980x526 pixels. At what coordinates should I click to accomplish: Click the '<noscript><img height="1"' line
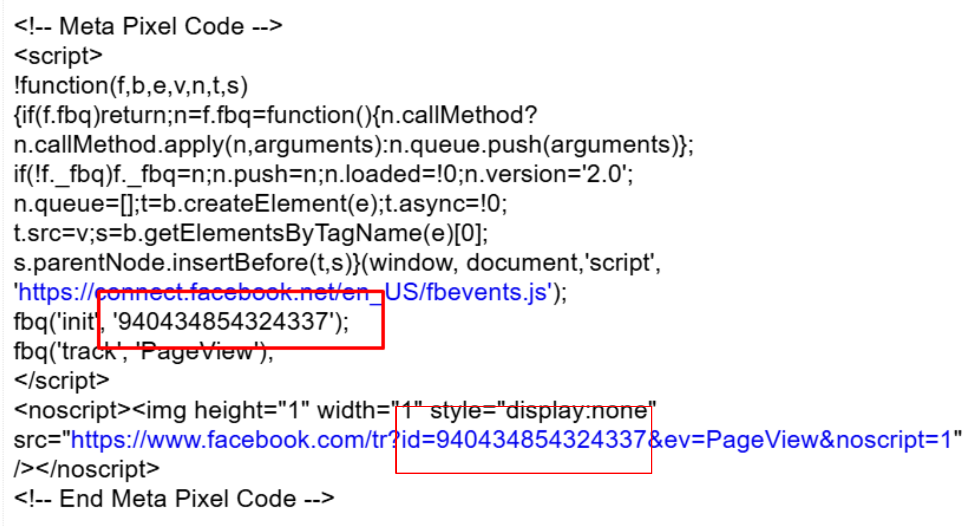pyautogui.click(x=335, y=410)
